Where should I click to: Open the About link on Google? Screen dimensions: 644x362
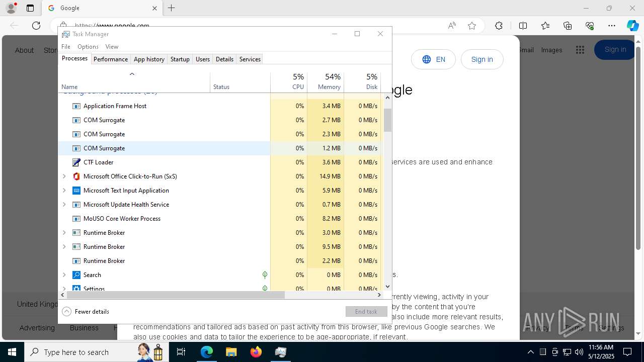click(24, 50)
